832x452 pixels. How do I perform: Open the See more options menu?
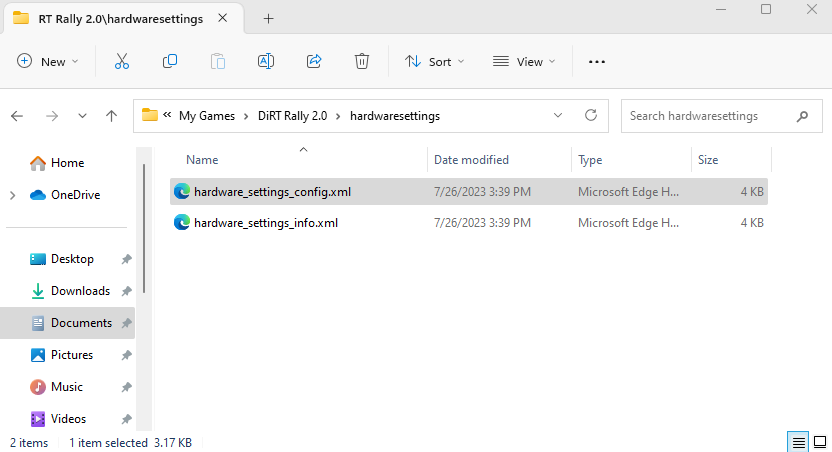[x=597, y=61]
